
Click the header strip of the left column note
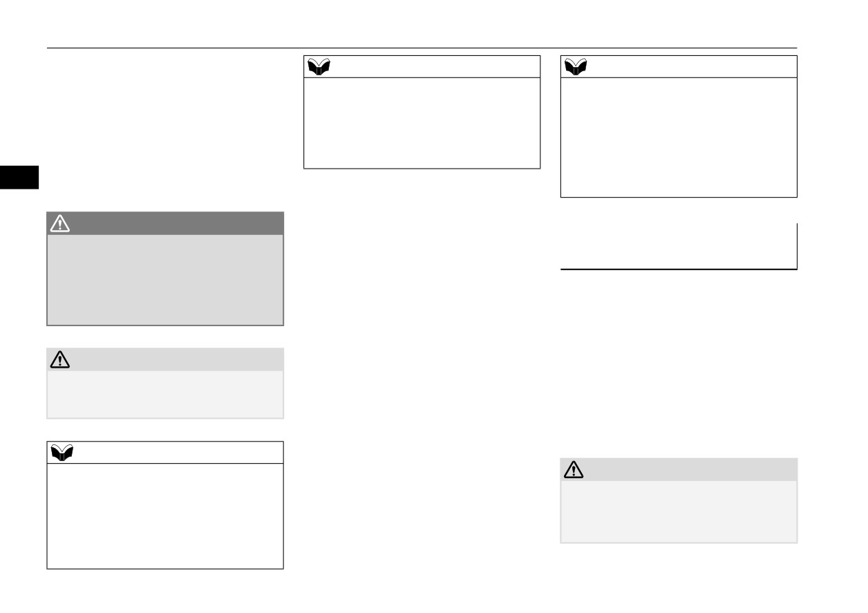(x=165, y=453)
